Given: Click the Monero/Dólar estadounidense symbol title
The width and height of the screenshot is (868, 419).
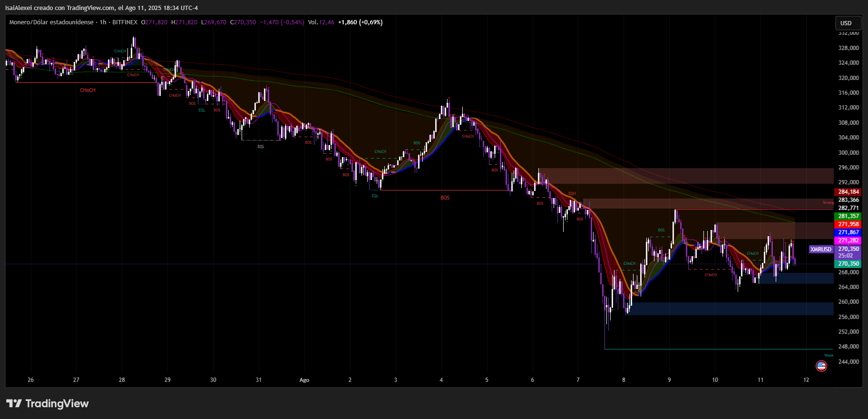Looking at the screenshot, I should click(x=51, y=22).
